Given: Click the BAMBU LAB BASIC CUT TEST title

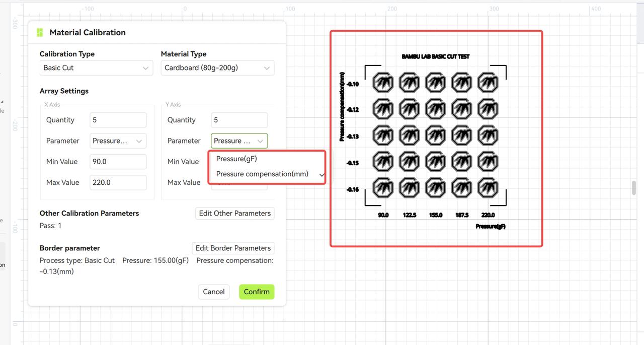Looking at the screenshot, I should click(436, 56).
